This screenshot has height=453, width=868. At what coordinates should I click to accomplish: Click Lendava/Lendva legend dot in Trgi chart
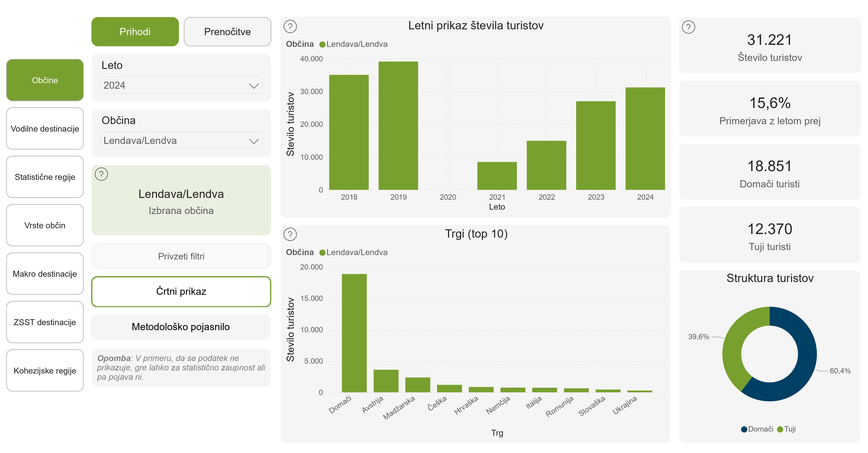(322, 253)
